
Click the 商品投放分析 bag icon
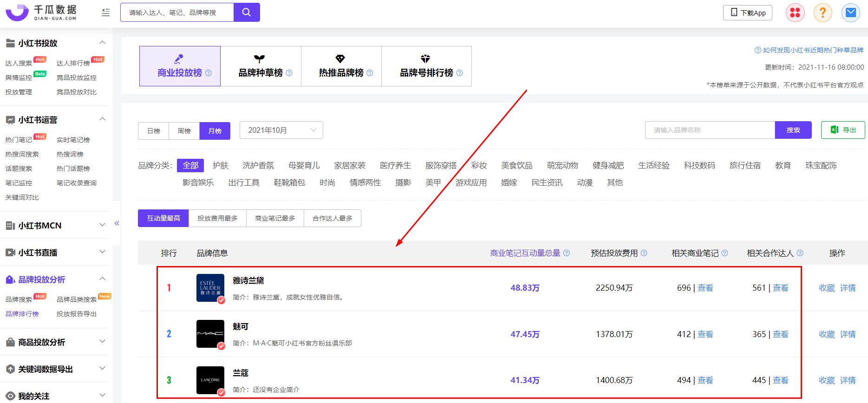10,342
